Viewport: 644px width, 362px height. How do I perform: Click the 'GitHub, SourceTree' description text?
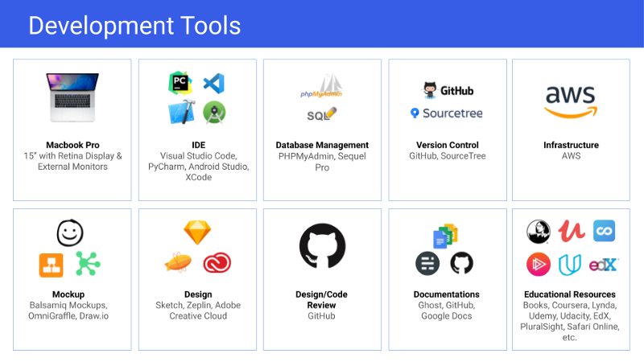pos(448,156)
